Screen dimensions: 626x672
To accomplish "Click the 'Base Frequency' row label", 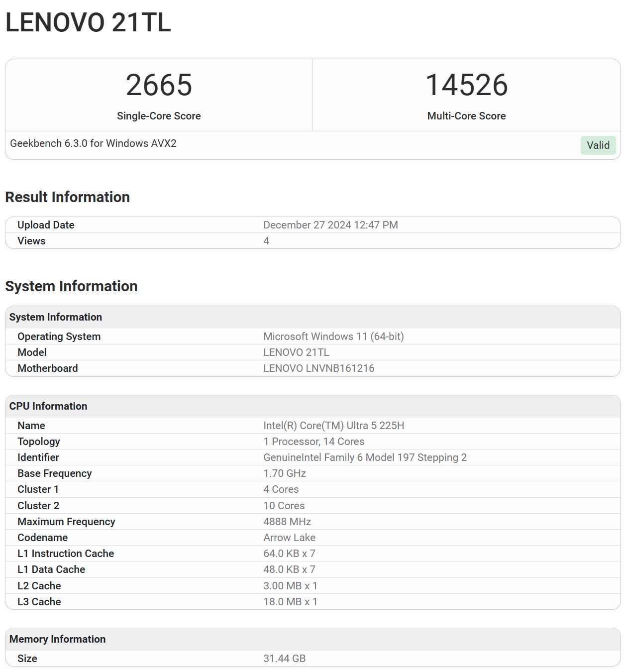I will coord(55,473).
